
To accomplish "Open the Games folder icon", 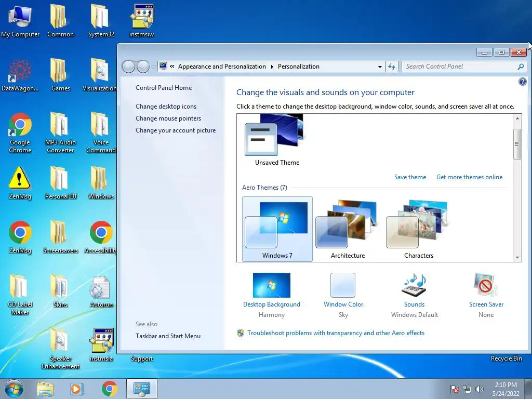I will pyautogui.click(x=60, y=75).
